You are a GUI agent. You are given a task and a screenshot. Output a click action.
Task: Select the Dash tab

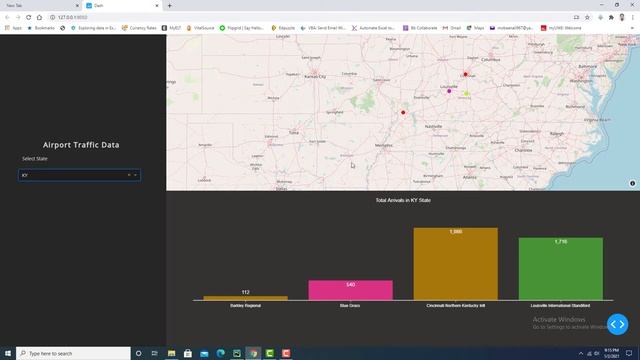click(x=122, y=6)
